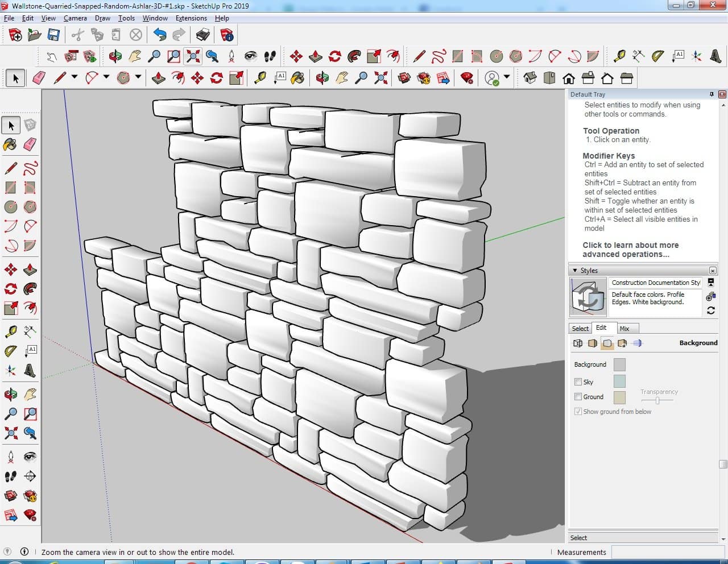Screen dimensions: 728x564
Task: Click the Save file icon
Action: (x=53, y=35)
